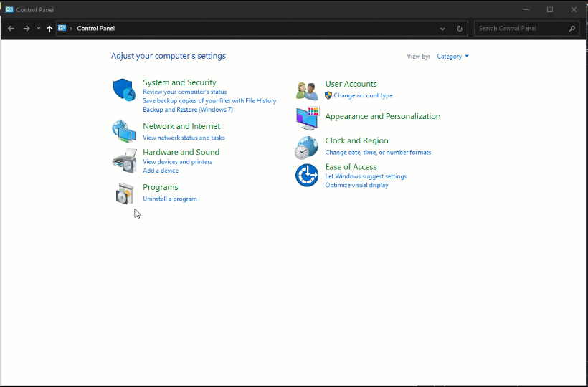
Task: Click the Appearance and Personalization monitor icon
Action: click(x=307, y=117)
